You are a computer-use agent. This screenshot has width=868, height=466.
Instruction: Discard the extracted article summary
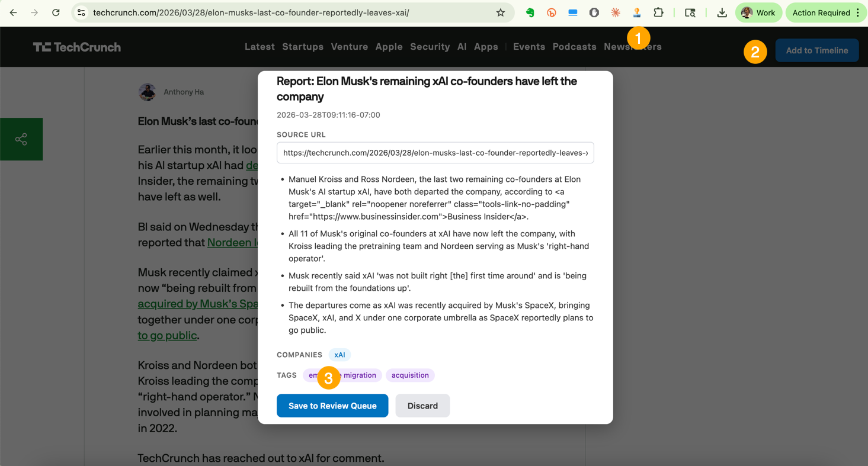click(x=422, y=406)
